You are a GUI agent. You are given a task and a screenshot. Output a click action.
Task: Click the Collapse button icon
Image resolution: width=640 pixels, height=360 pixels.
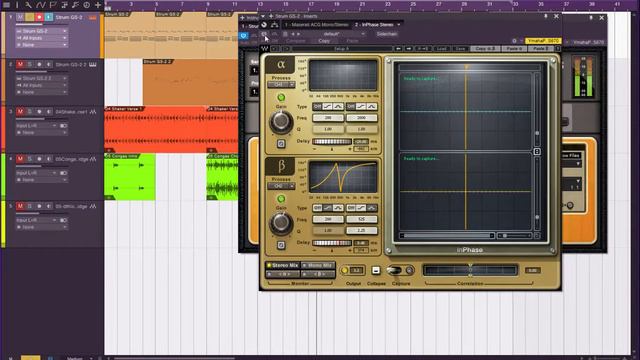[376, 270]
